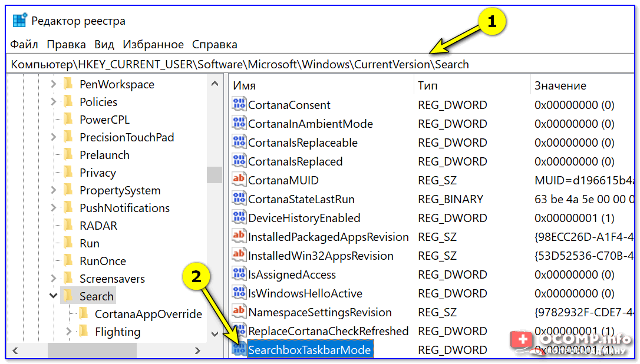Expand the PushNotifications tree node
Viewport: 640px width, 364px height.
click(54, 208)
